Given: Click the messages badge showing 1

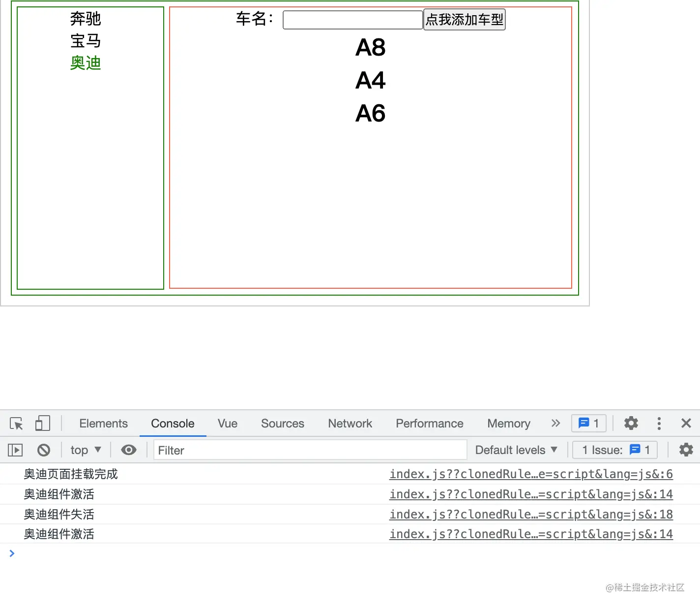Looking at the screenshot, I should click(x=589, y=423).
